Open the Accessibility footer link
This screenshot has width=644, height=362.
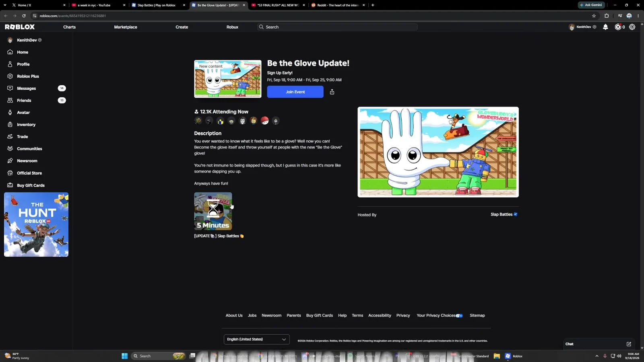pyautogui.click(x=380, y=315)
